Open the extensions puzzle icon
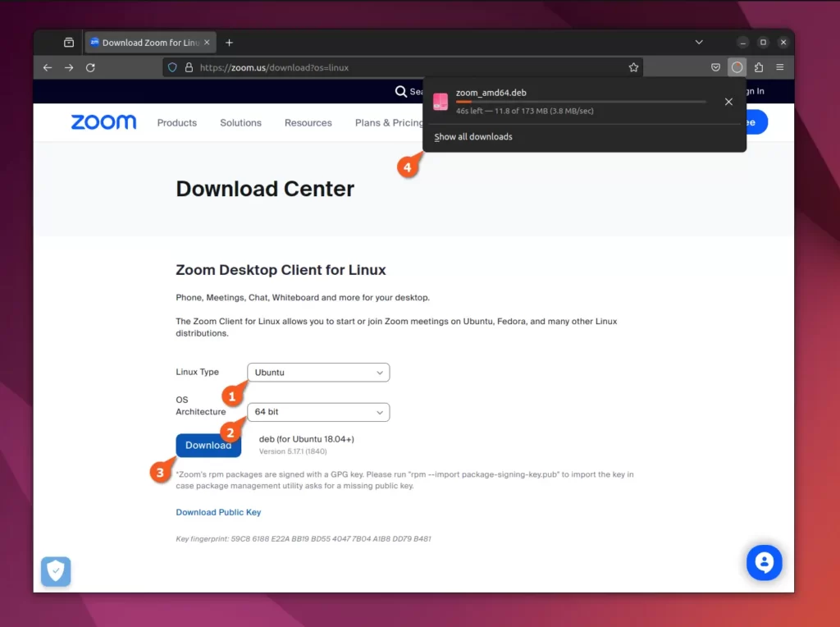 [x=758, y=67]
